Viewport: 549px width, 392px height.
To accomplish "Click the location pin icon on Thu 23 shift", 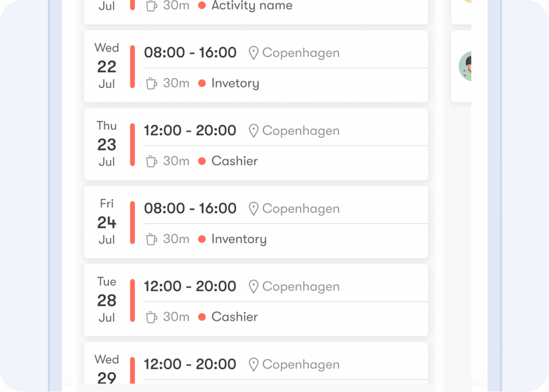I will click(x=254, y=131).
